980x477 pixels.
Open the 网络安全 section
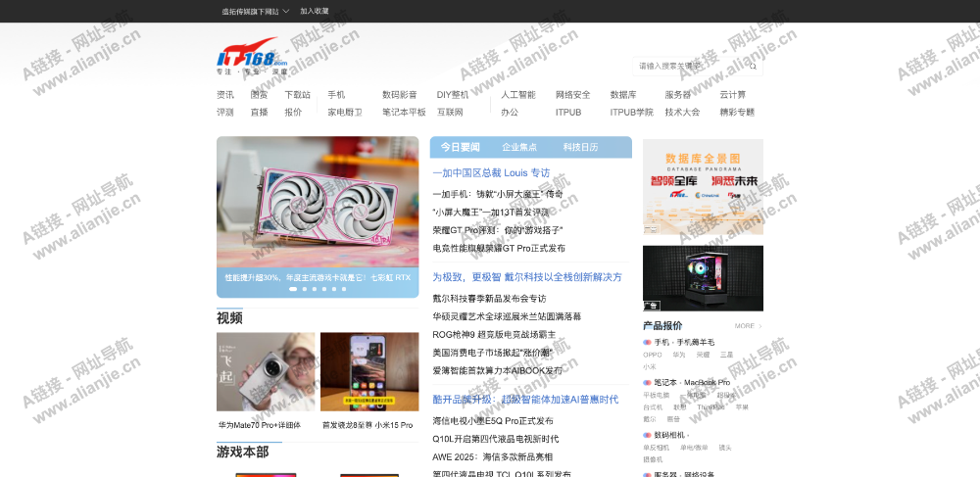pyautogui.click(x=573, y=95)
